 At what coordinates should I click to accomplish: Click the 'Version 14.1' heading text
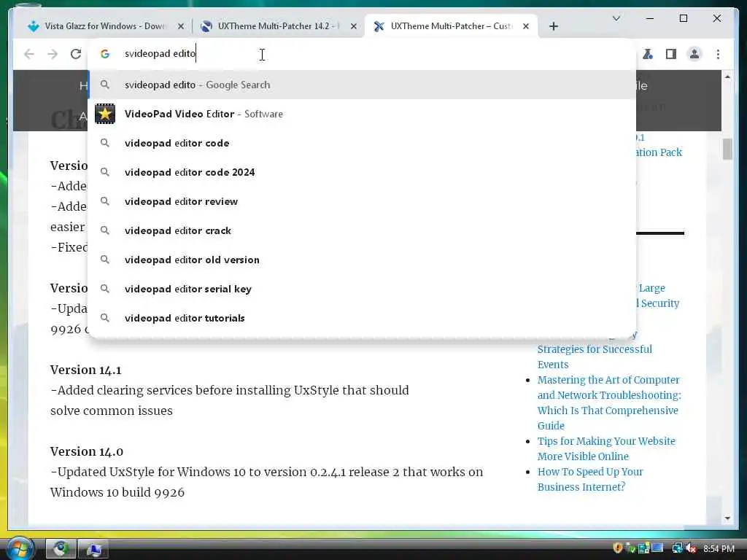pos(86,370)
